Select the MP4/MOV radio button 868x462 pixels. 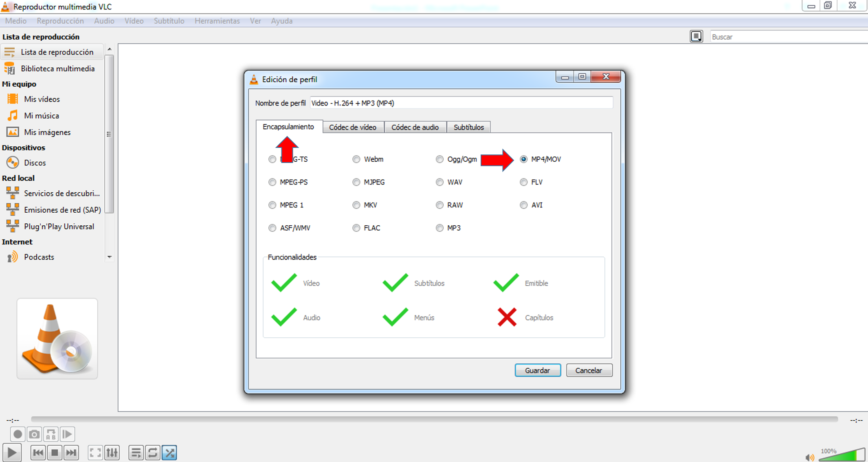pyautogui.click(x=524, y=159)
